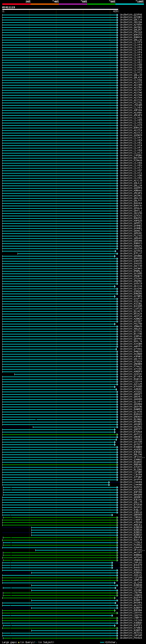Select label UniRef100_A6TU33
The width and height of the screenshot is (146, 644).
tap(131, 633)
